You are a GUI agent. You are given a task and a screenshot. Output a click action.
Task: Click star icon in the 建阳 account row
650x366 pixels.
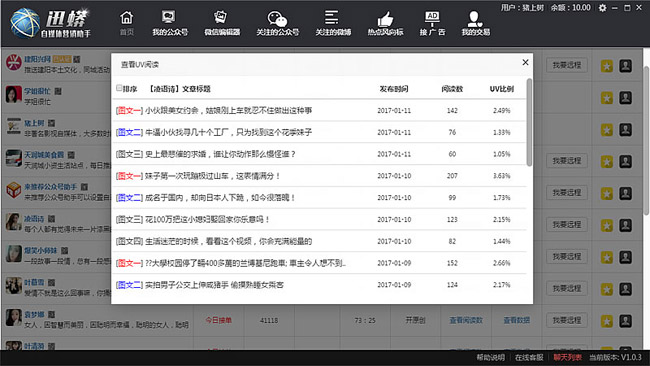606,66
